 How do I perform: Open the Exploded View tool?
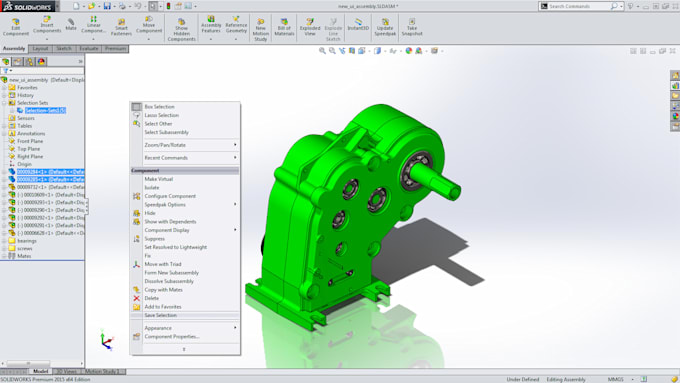click(310, 27)
